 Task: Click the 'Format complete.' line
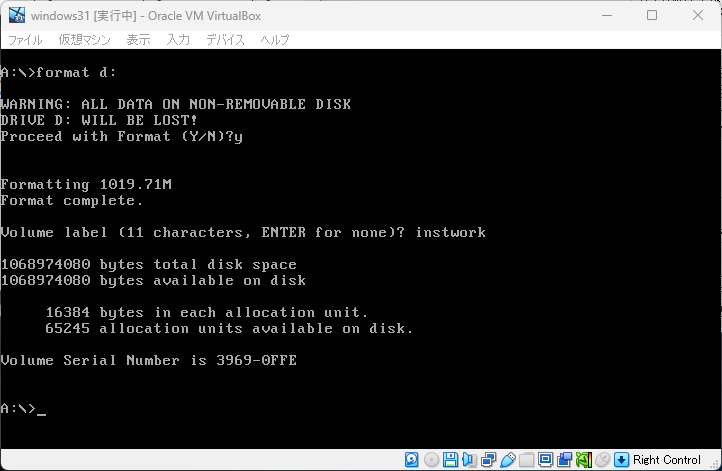tap(72, 201)
